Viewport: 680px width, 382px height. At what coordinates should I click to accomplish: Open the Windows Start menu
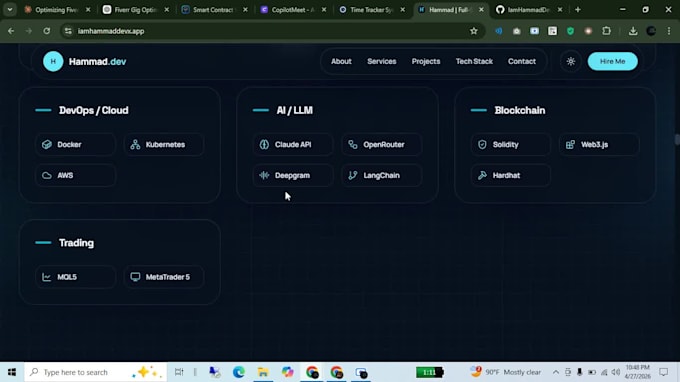[12, 372]
